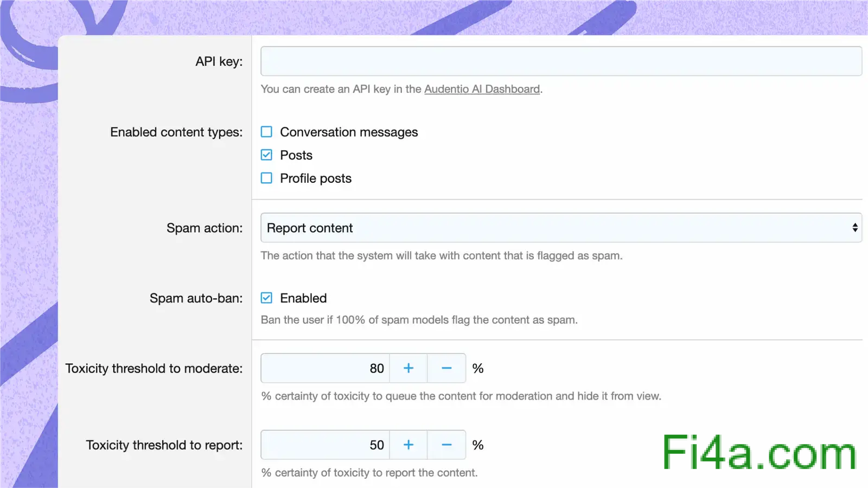Click the toxicity report value field showing 50
The height and width of the screenshot is (488, 868).
(325, 445)
